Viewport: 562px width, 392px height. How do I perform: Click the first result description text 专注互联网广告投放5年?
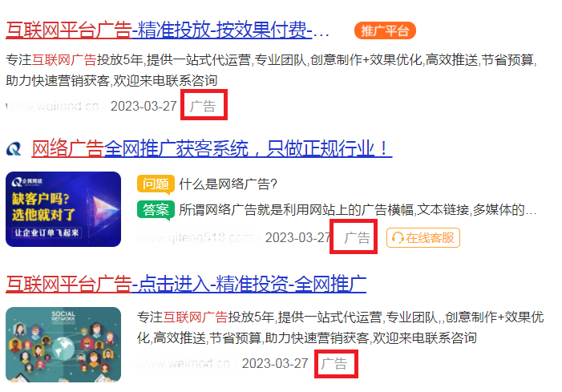click(x=271, y=71)
